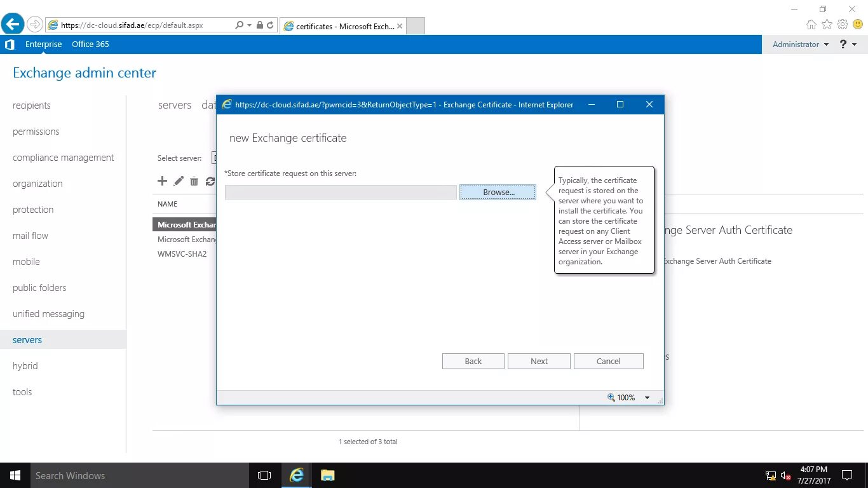Image resolution: width=868 pixels, height=488 pixels.
Task: Open the Windows Start menu
Action: click(x=15, y=475)
